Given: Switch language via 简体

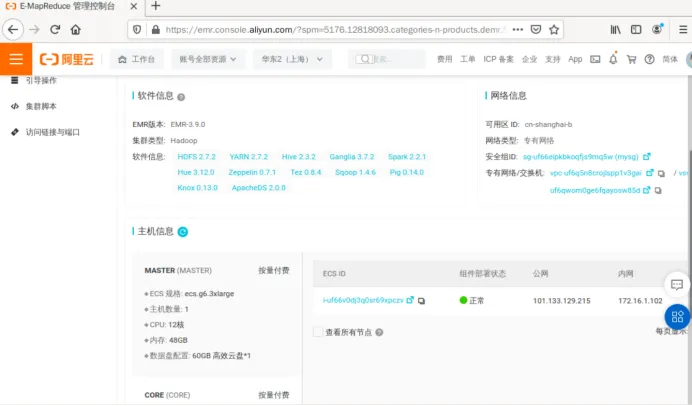Looking at the screenshot, I should 670,59.
